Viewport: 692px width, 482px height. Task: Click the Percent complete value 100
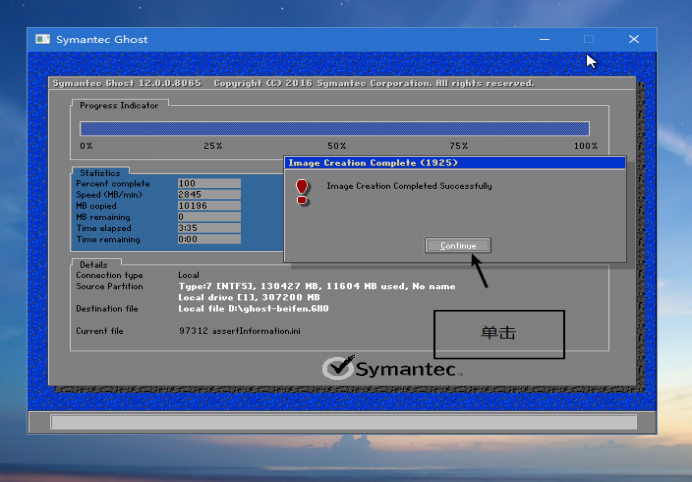209,183
